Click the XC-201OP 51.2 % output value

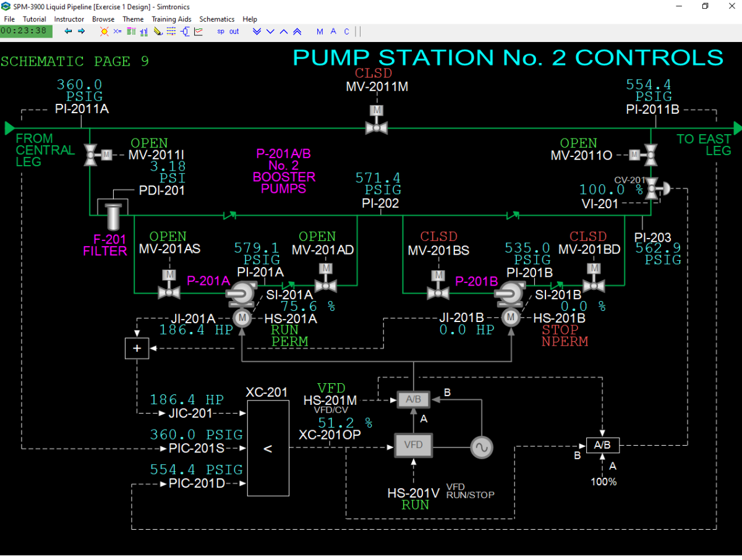pyautogui.click(x=345, y=423)
